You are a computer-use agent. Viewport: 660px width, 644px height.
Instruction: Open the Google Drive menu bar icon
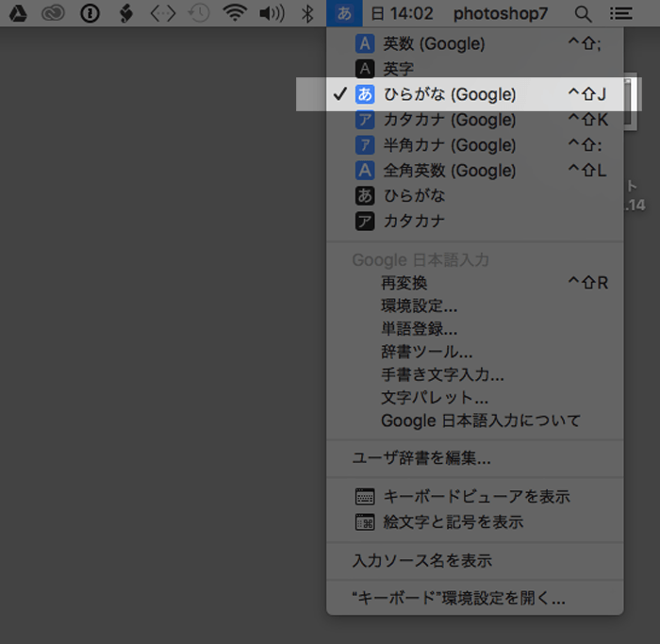[x=18, y=13]
